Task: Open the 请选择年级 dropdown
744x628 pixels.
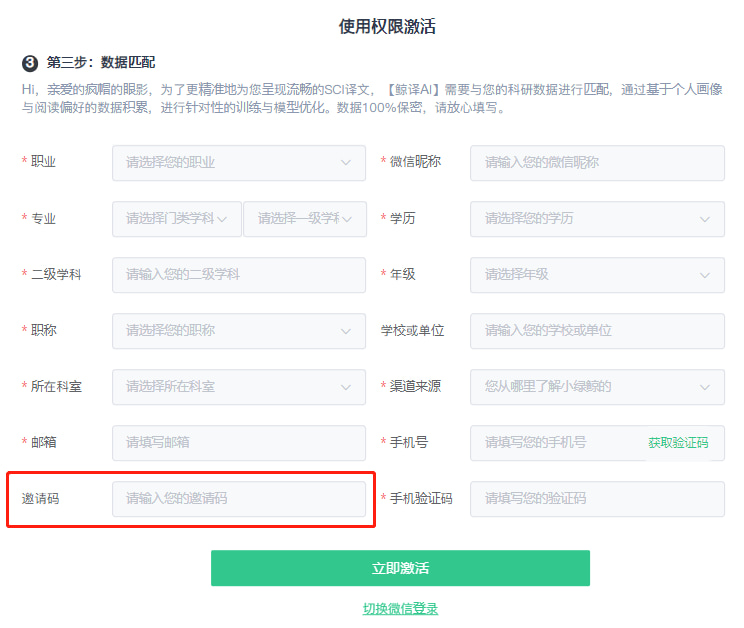Action: point(597,275)
